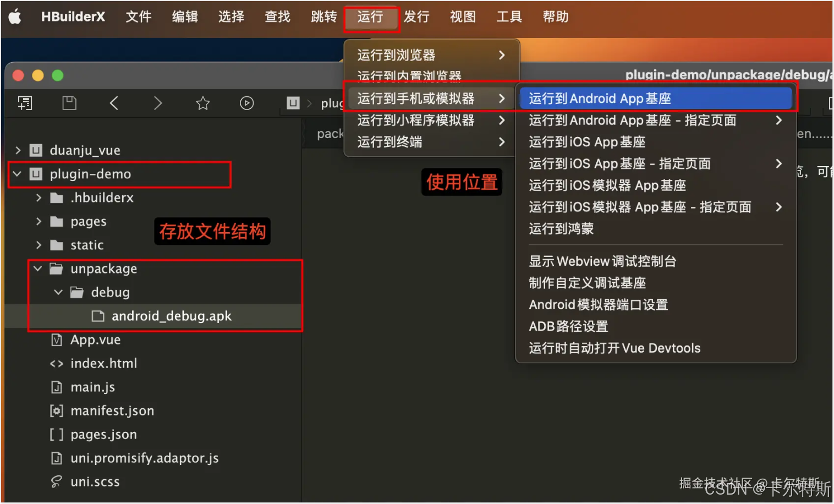Open the 编辑 menu
This screenshot has width=834, height=504.
185,17
